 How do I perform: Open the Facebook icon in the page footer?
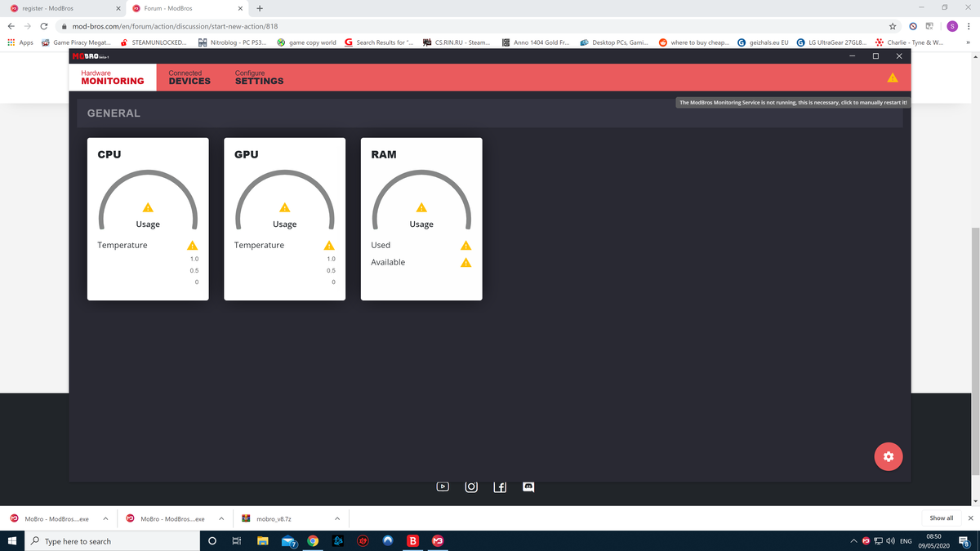click(x=501, y=487)
